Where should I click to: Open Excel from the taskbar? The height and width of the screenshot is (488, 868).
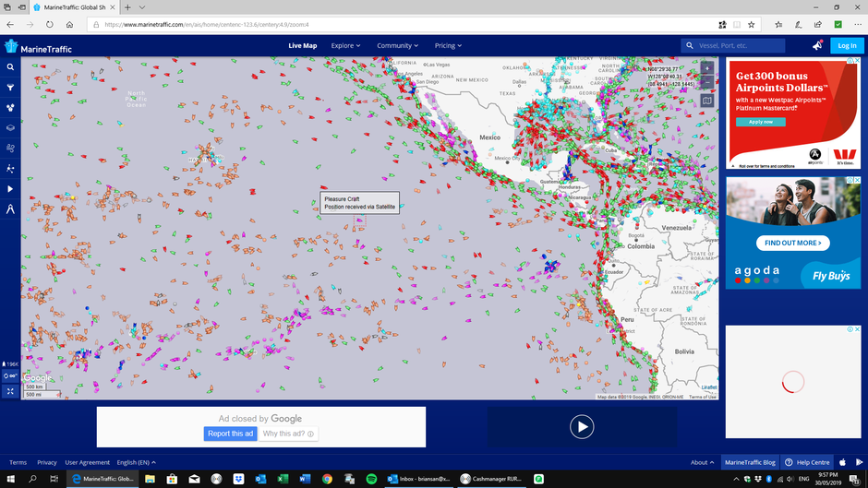[x=283, y=479]
